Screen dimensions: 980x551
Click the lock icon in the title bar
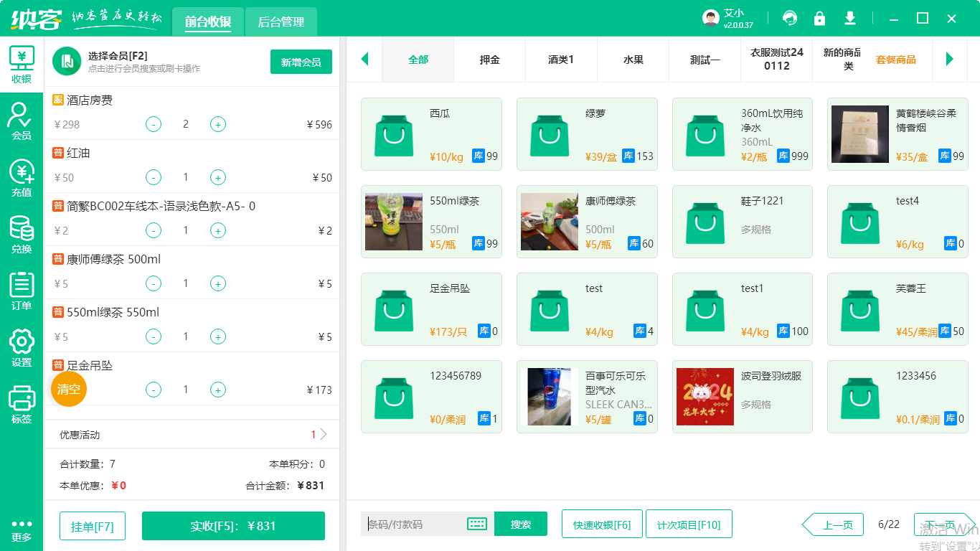pyautogui.click(x=819, y=17)
